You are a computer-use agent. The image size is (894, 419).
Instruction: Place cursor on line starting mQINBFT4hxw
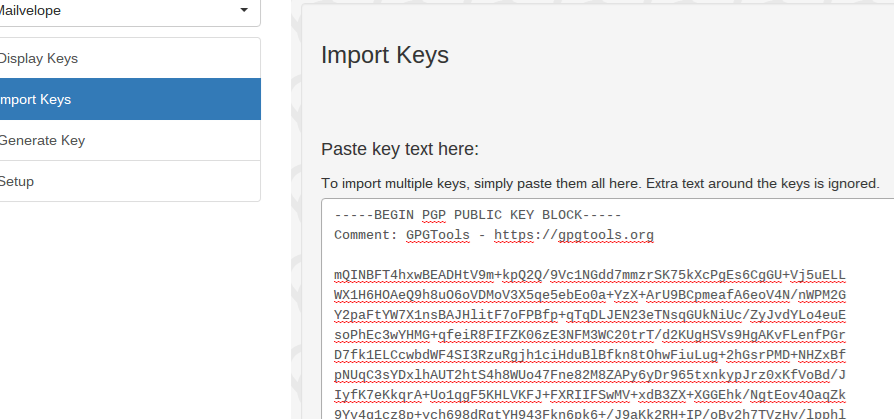point(590,275)
